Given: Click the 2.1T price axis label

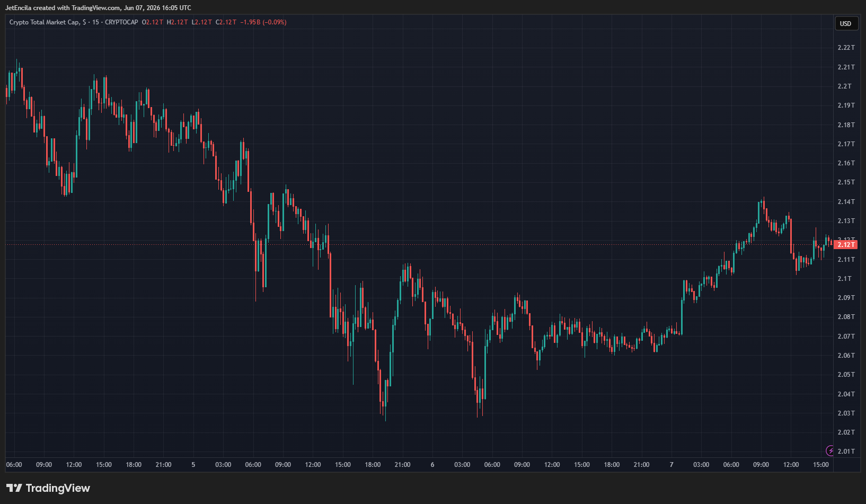Looking at the screenshot, I should tap(844, 279).
